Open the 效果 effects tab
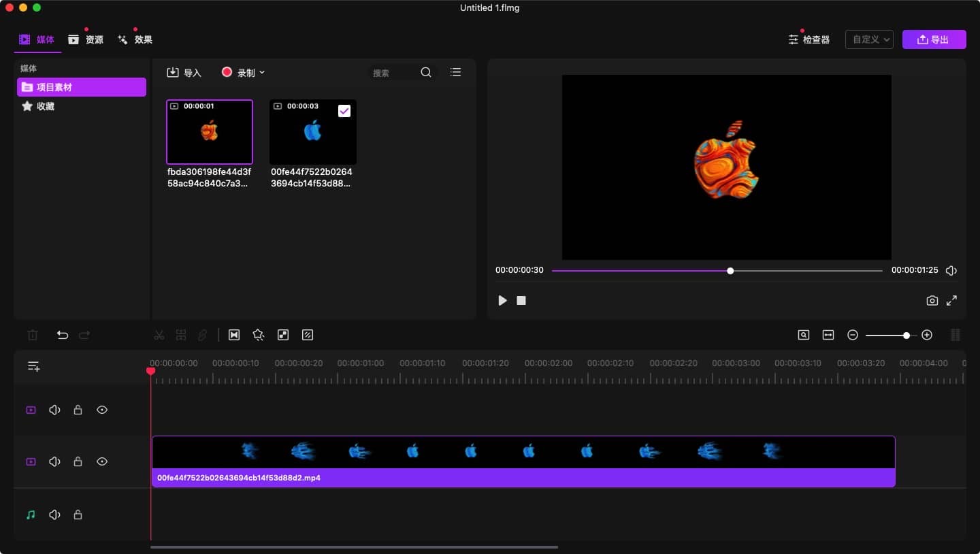The height and width of the screenshot is (554, 980). point(135,39)
